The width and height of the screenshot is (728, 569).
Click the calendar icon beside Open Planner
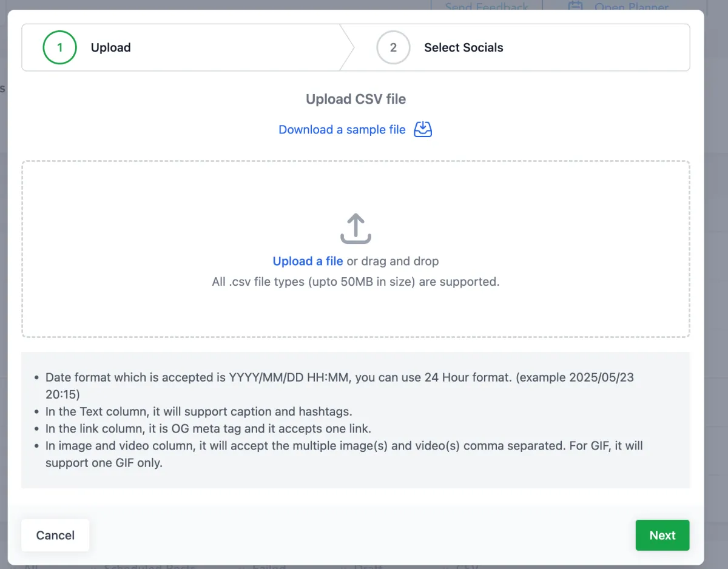575,6
